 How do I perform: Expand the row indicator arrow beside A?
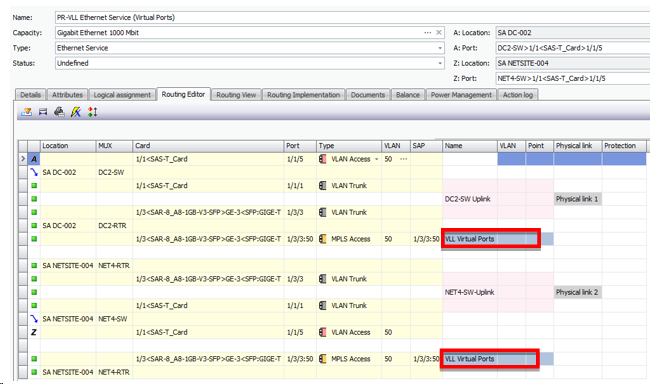click(x=23, y=159)
